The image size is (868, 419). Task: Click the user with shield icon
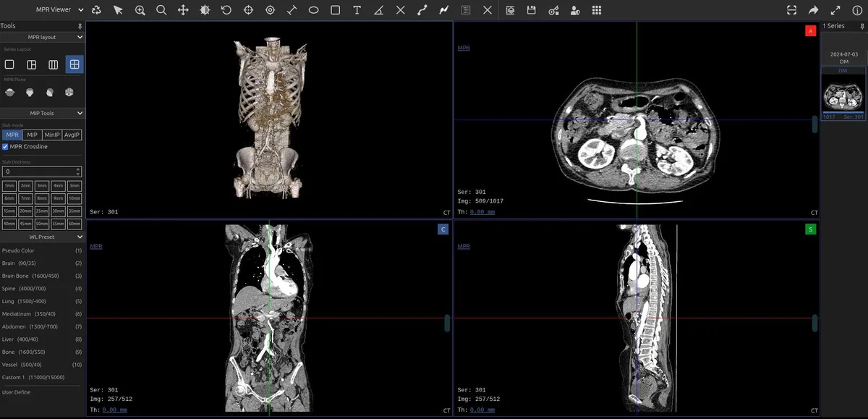(575, 10)
